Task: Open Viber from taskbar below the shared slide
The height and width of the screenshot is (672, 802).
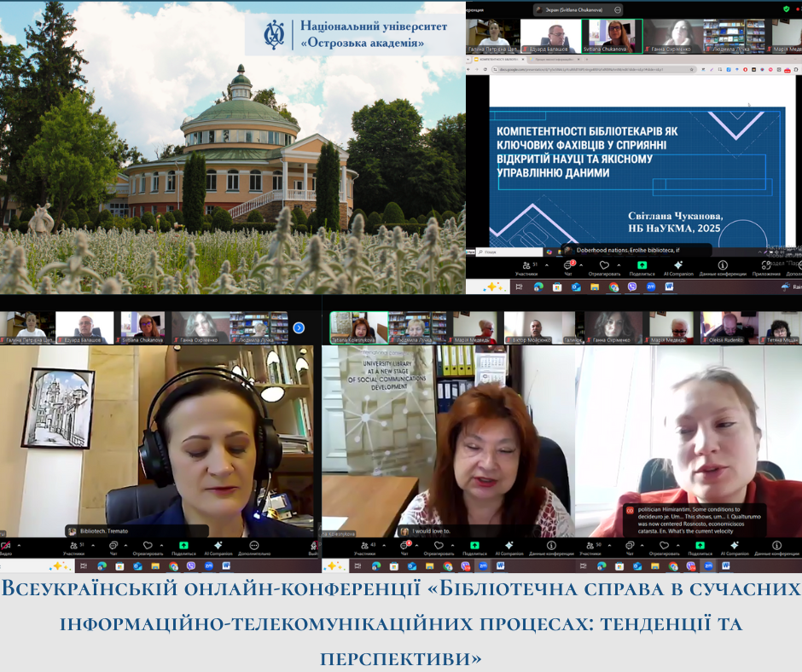Action: [x=632, y=287]
